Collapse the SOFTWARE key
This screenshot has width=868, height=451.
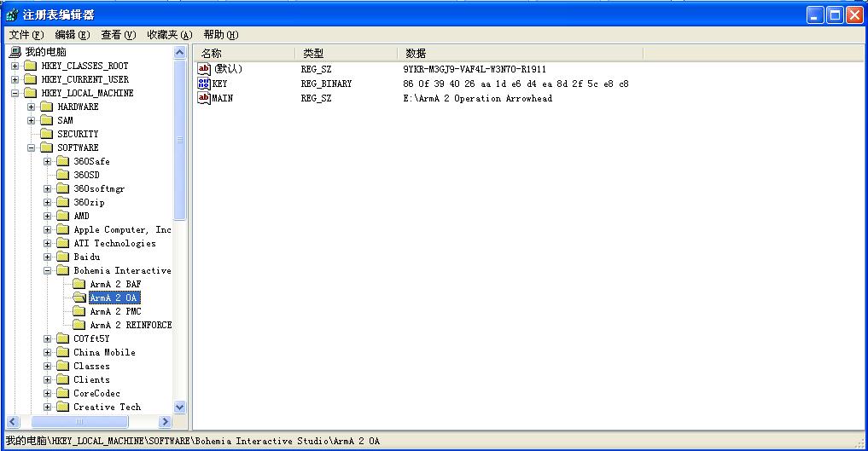(x=31, y=147)
